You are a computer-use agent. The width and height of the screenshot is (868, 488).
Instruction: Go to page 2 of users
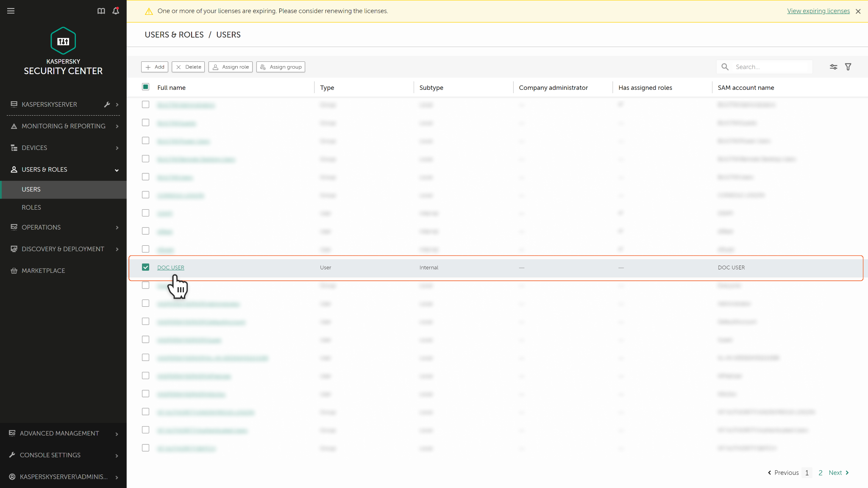coord(821,473)
